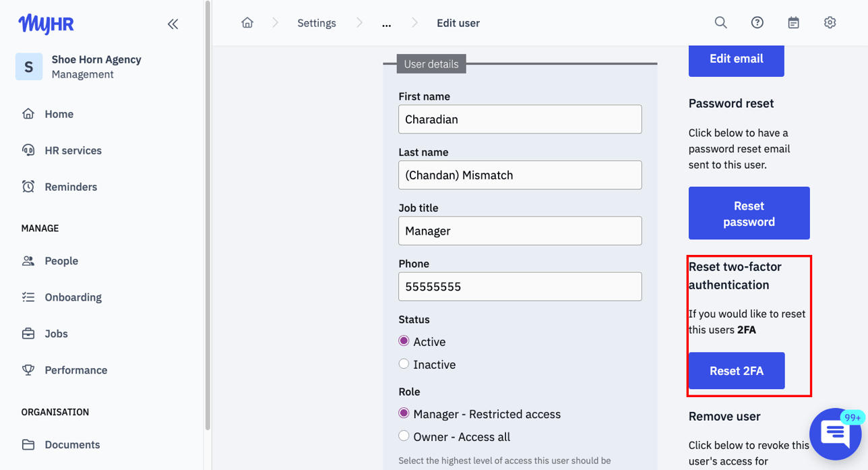Open the live chat support bubble
This screenshot has height=470, width=868.
tap(836, 434)
